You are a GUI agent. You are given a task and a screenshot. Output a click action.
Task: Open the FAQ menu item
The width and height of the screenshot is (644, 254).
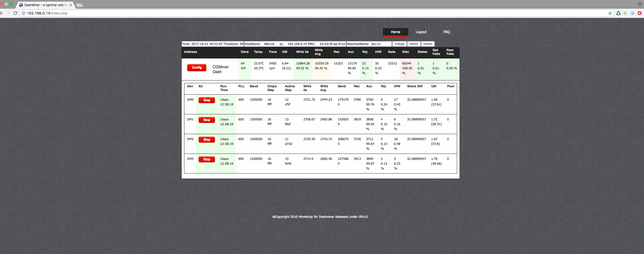pyautogui.click(x=446, y=32)
